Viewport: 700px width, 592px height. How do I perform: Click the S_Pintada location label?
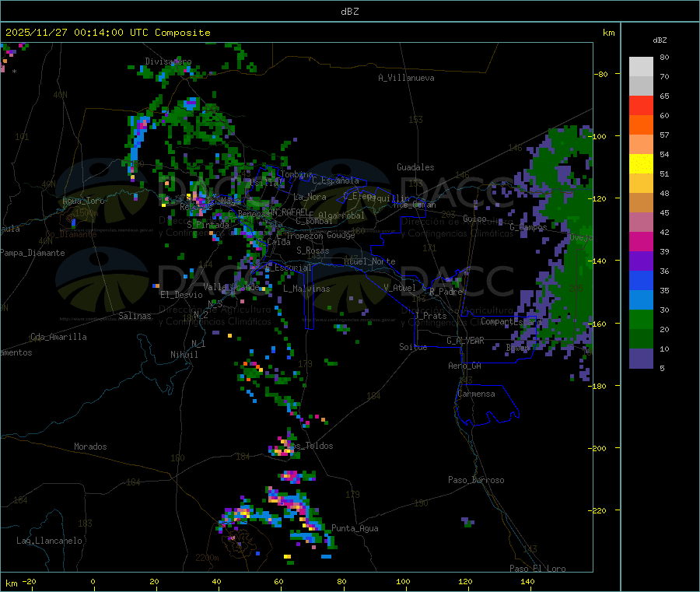pyautogui.click(x=208, y=225)
